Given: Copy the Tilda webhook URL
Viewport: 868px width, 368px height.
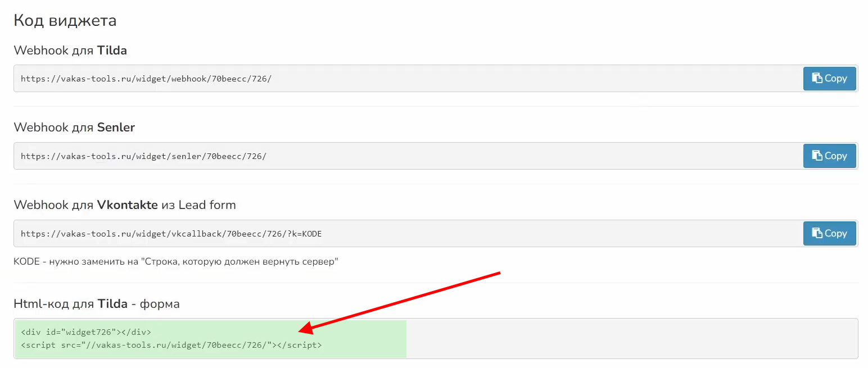Looking at the screenshot, I should 829,79.
